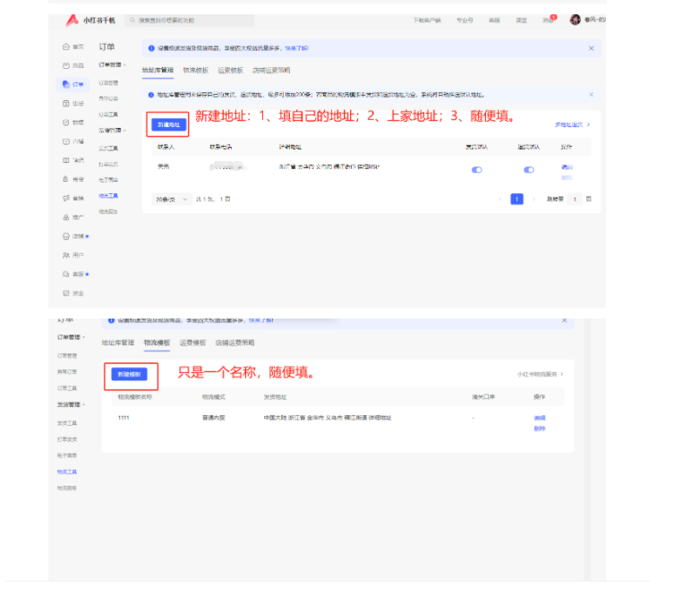The height and width of the screenshot is (595, 700).
Task: Open the 小红书物流服务 link
Action: point(540,373)
